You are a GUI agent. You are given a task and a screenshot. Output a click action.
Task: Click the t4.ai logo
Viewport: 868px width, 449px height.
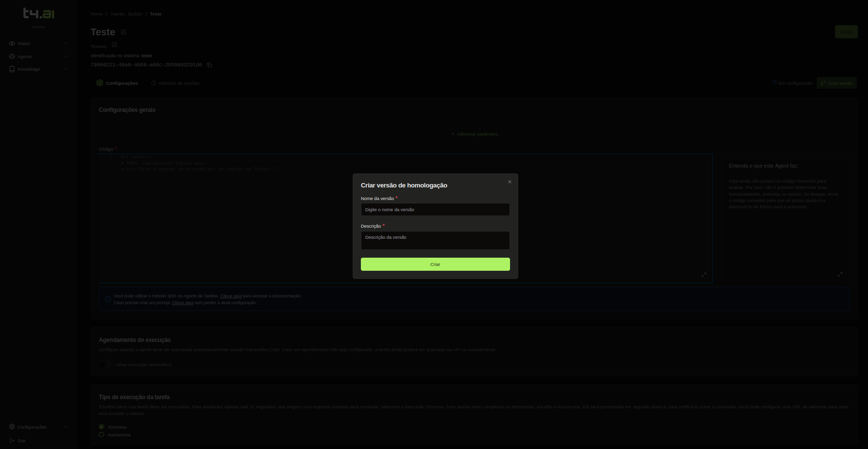[39, 14]
